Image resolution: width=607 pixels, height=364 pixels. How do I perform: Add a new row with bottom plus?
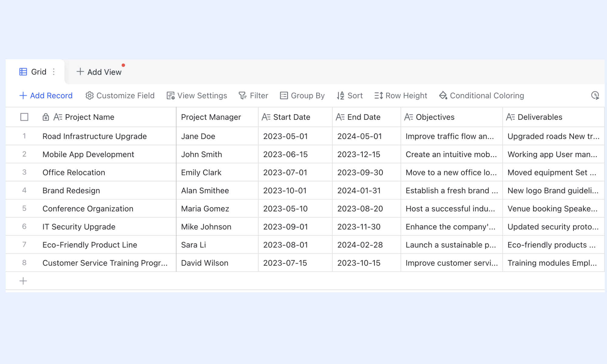tap(23, 281)
